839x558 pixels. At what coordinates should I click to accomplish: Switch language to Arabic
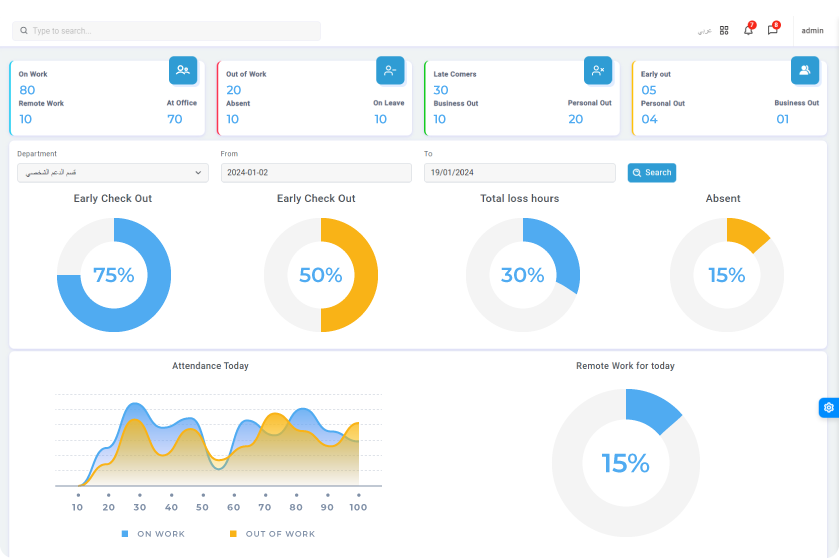(704, 31)
